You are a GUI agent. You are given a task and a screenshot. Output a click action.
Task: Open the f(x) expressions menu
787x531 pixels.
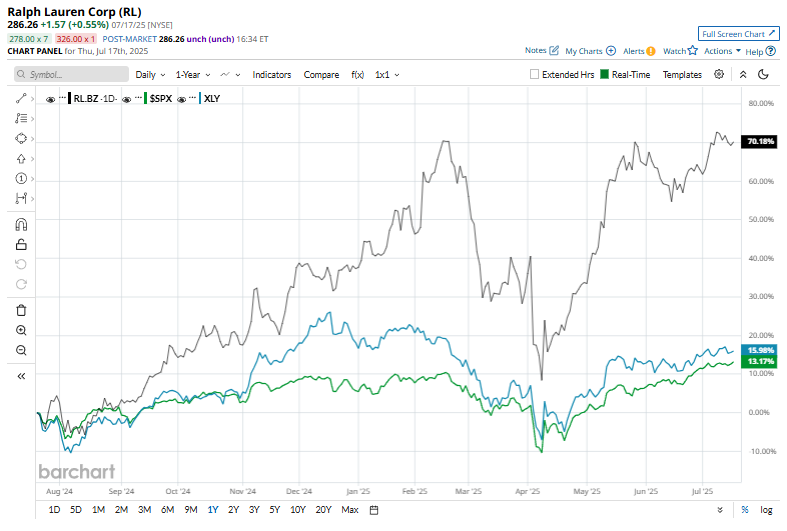pos(357,74)
